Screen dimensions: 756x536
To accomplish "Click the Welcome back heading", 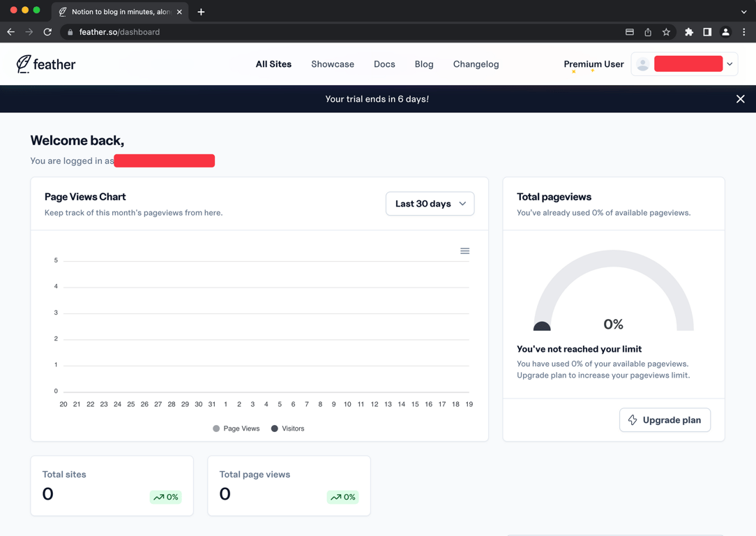I will pos(77,140).
